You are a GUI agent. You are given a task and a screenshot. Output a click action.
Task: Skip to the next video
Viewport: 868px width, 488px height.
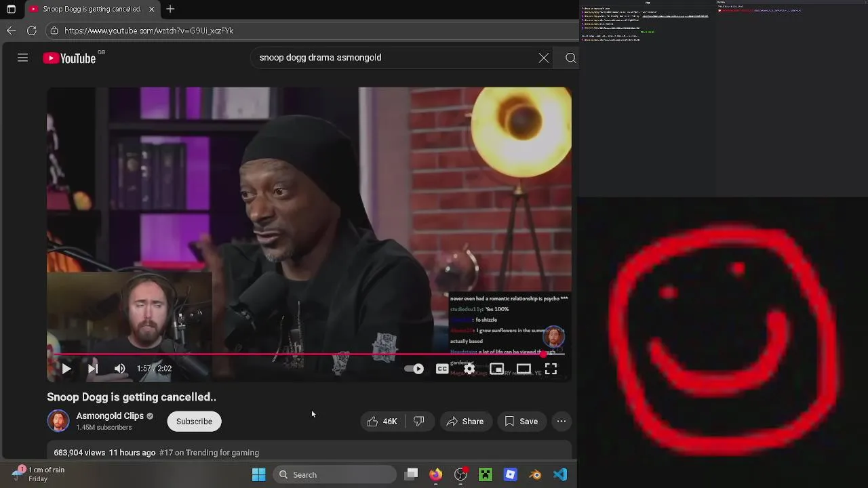[x=93, y=369]
